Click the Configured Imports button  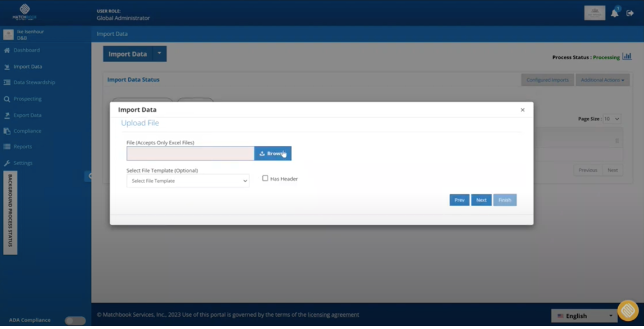click(x=547, y=80)
